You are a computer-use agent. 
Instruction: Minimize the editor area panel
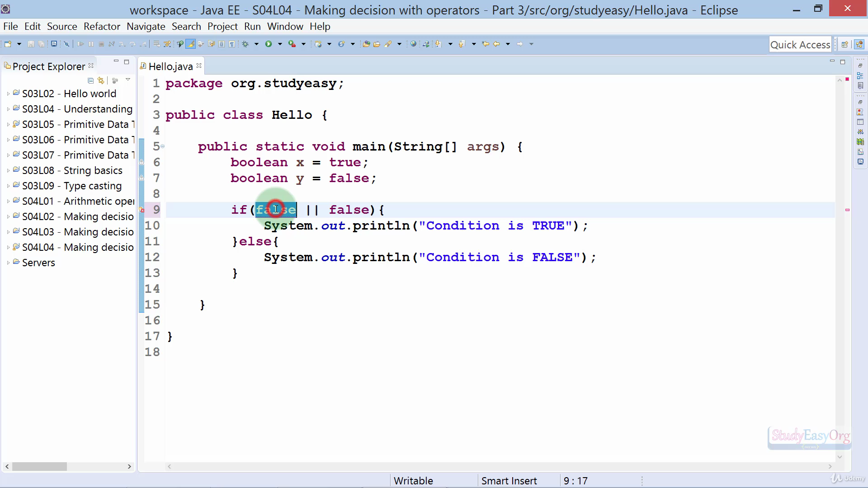[x=832, y=61]
